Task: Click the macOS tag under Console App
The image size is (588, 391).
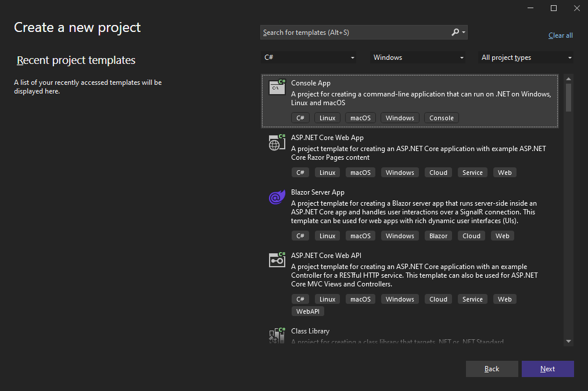Action: click(x=360, y=118)
